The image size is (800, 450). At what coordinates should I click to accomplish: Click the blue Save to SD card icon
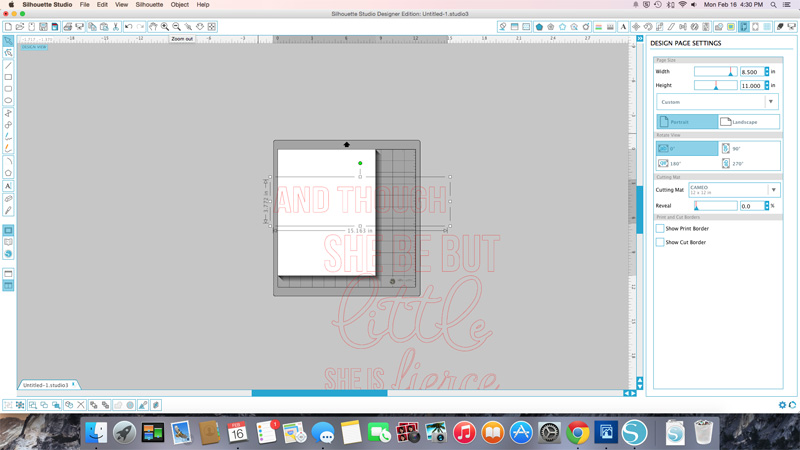[55, 27]
